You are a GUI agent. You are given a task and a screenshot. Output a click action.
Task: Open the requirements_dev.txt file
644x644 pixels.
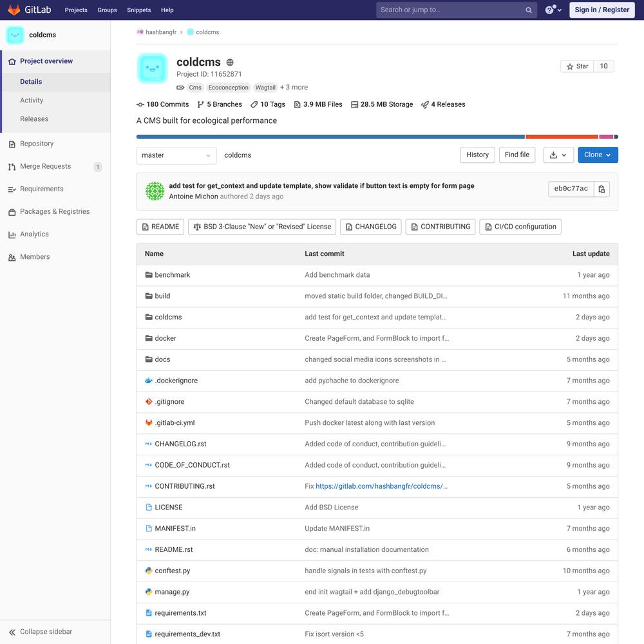pyautogui.click(x=187, y=634)
